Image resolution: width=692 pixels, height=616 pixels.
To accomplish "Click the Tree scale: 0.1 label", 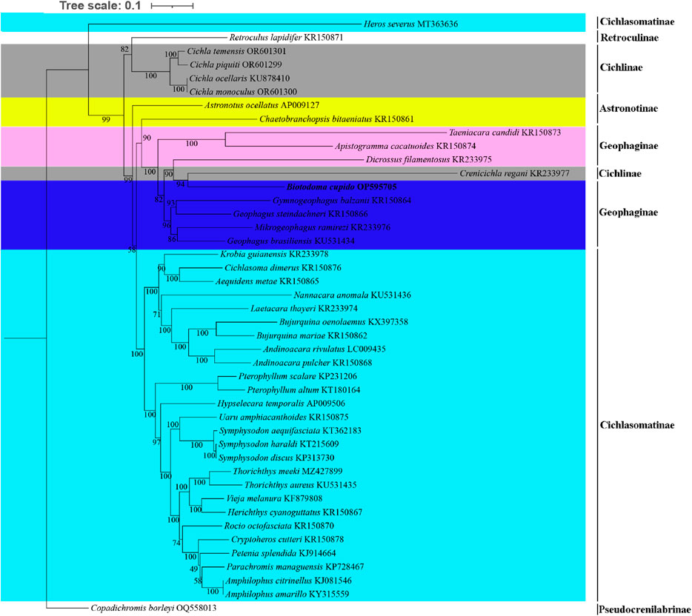I will coord(100,6).
